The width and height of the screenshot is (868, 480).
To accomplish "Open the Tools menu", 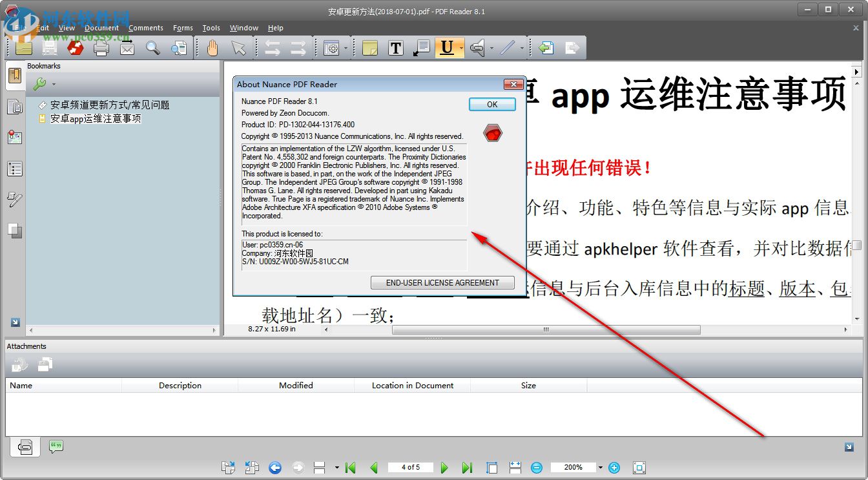I will 211,28.
